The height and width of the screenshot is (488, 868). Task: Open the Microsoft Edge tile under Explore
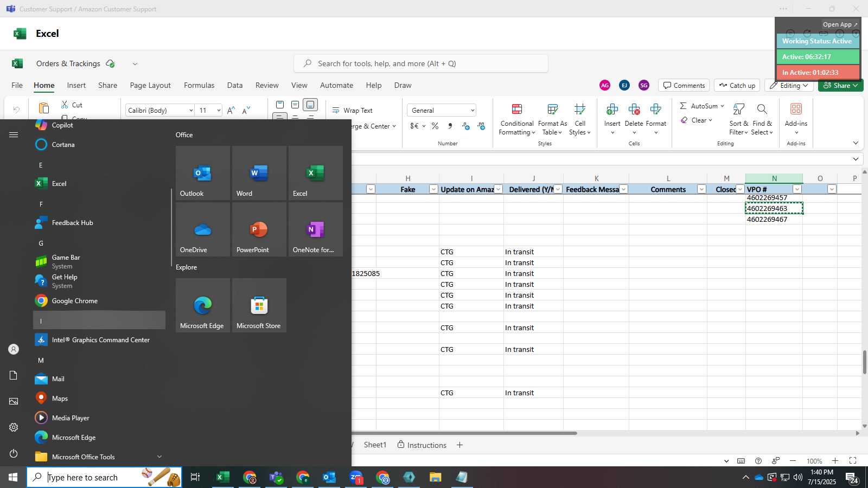point(203,305)
